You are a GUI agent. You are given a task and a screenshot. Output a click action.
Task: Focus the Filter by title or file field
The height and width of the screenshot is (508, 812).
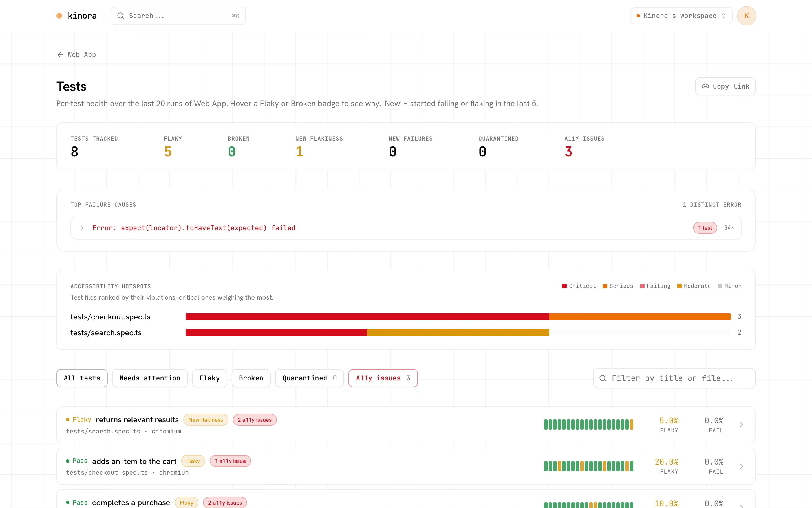(x=674, y=378)
